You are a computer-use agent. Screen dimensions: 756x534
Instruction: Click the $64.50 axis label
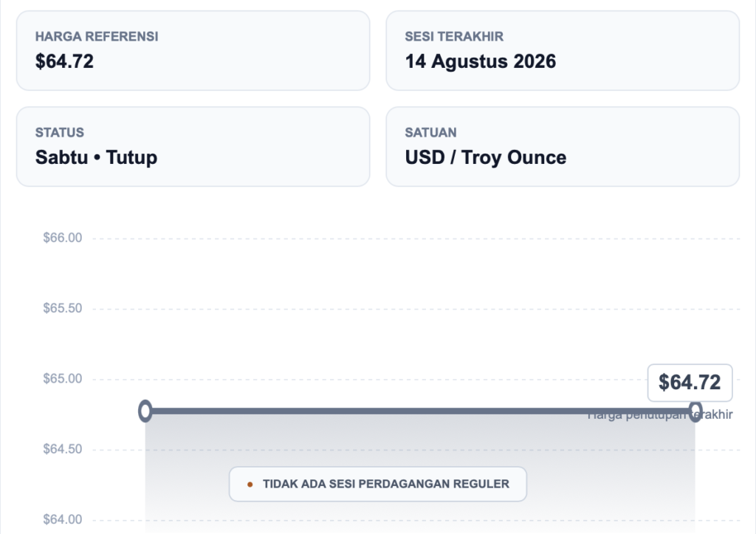pos(63,449)
